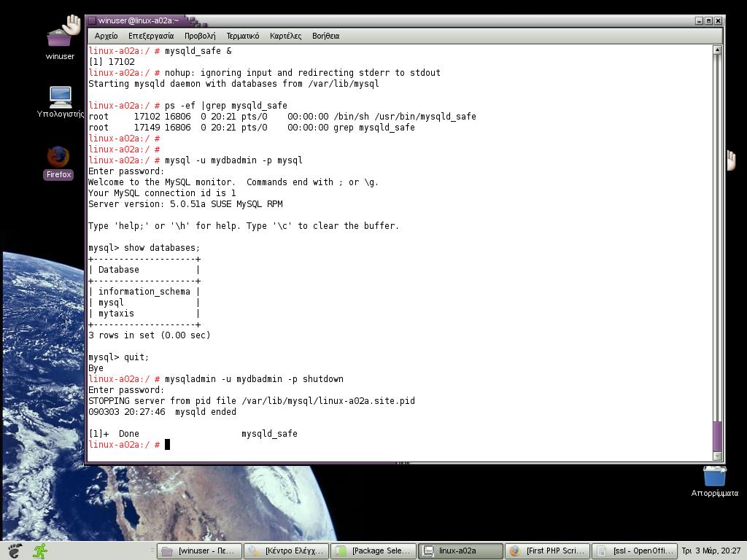
Task: Switch to the winuser file browser taskbar window
Action: click(x=199, y=551)
